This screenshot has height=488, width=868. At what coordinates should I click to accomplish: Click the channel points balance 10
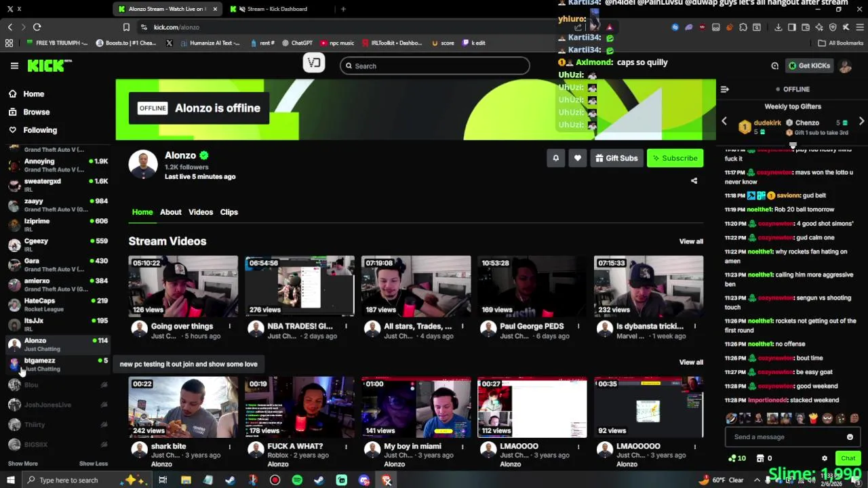point(736,458)
